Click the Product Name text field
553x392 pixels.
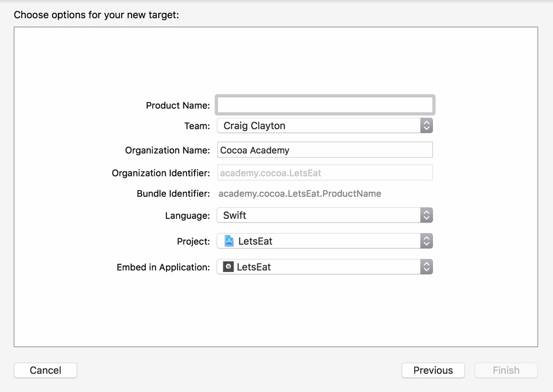pos(325,105)
